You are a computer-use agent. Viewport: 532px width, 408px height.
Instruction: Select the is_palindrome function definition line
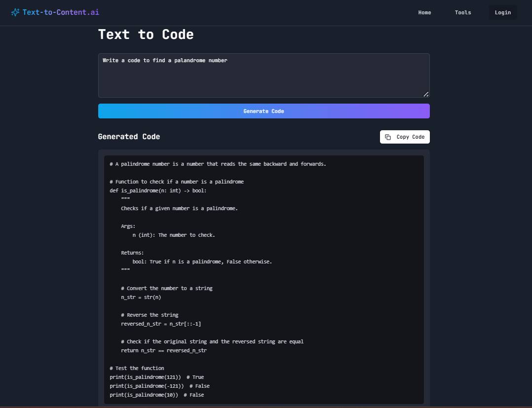pos(158,190)
